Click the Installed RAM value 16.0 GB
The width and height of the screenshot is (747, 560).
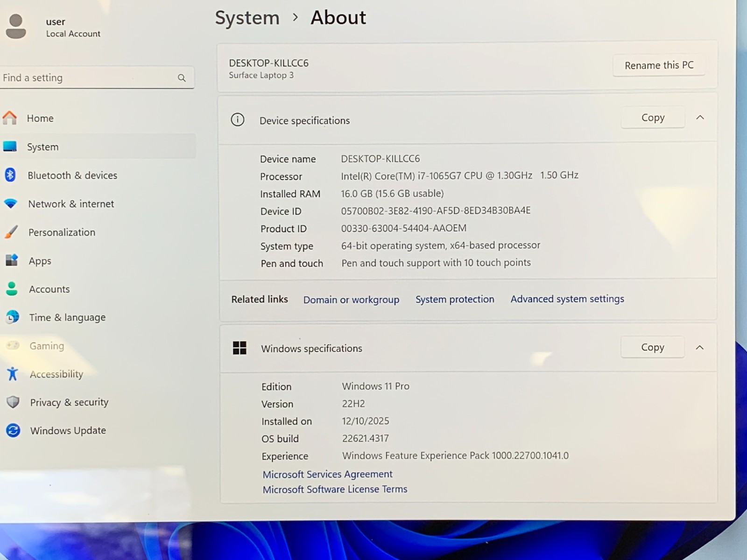click(392, 193)
